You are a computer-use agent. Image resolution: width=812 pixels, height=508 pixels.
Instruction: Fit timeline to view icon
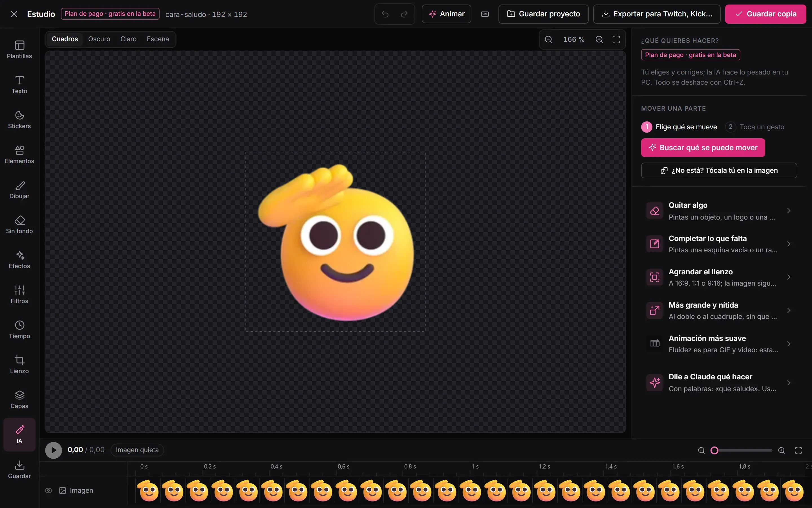[x=798, y=450]
